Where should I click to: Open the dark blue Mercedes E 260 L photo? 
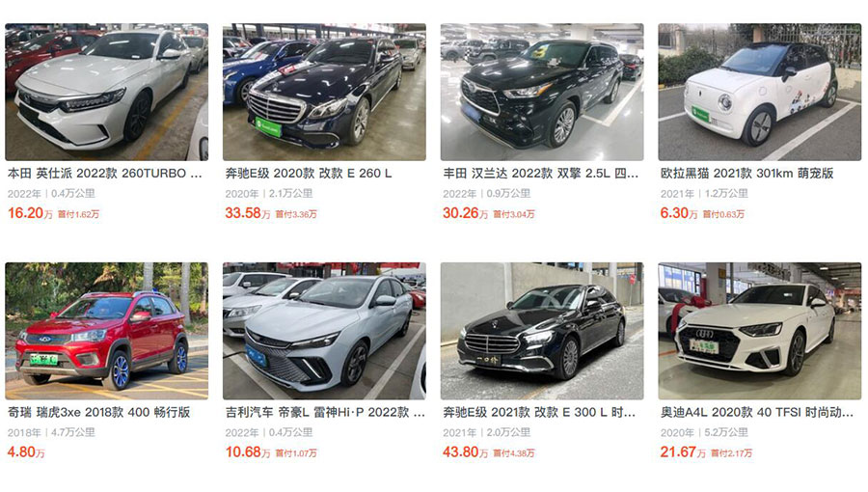click(324, 92)
